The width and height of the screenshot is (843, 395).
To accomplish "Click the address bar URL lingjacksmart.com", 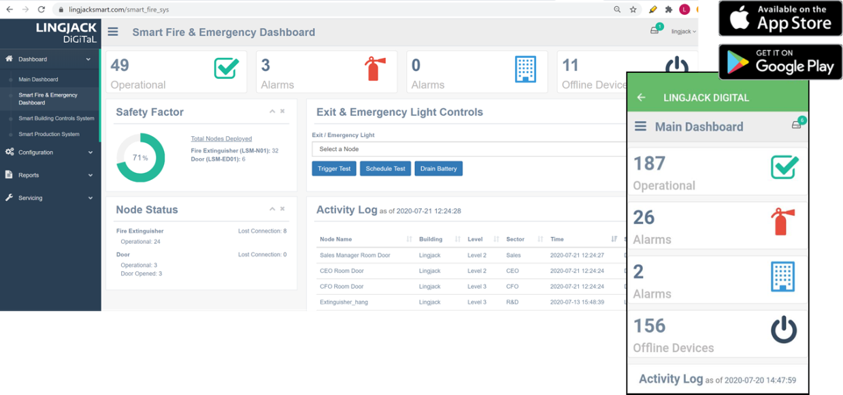I will click(119, 10).
